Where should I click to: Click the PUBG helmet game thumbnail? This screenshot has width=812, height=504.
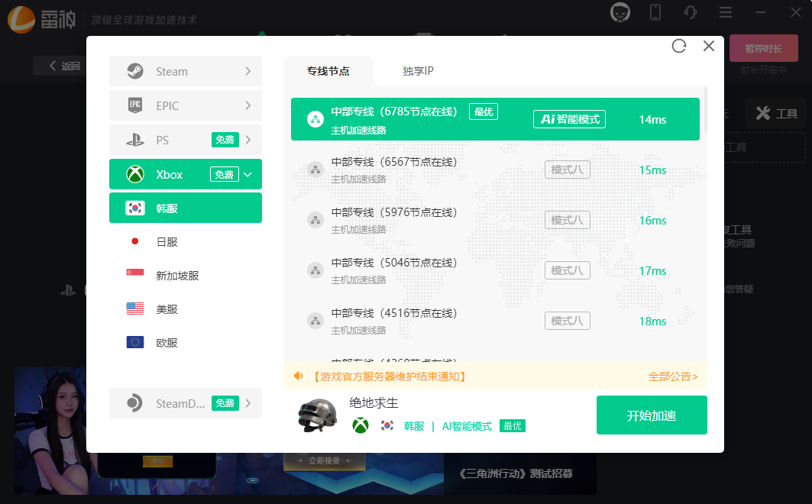pyautogui.click(x=318, y=415)
